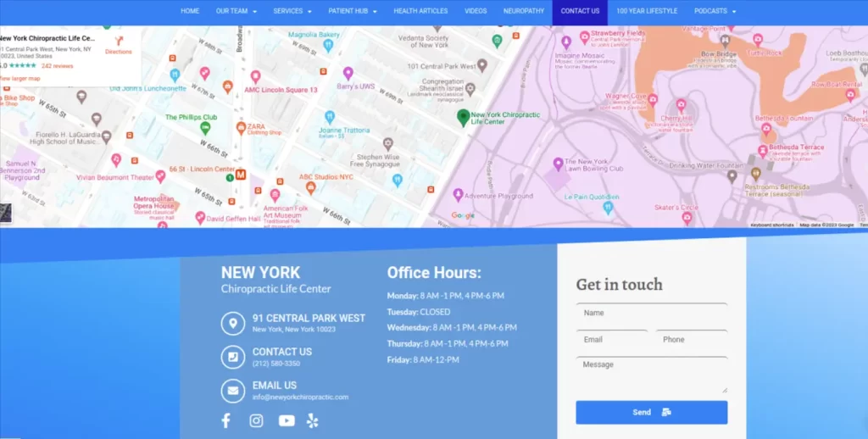
Task: Click the Google logo on map
Action: click(463, 215)
